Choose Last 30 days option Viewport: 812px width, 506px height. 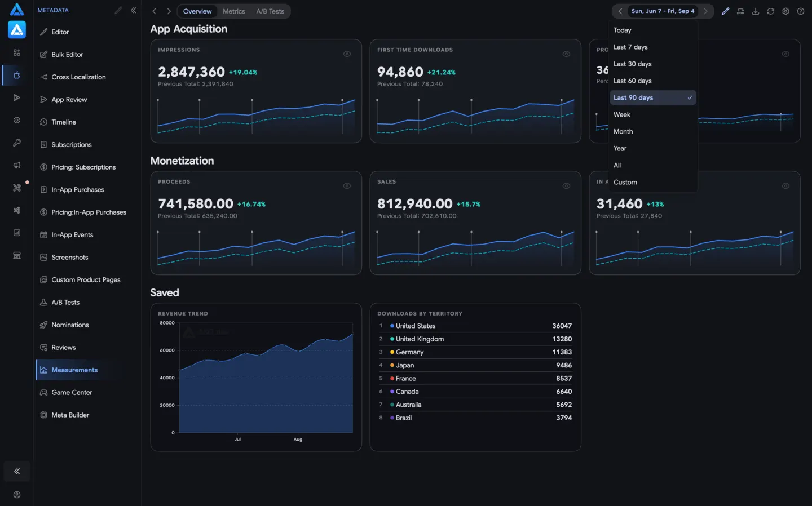[x=653, y=64]
